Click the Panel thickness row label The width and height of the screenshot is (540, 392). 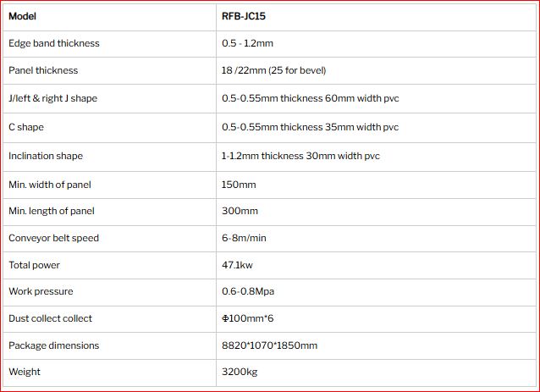point(43,70)
